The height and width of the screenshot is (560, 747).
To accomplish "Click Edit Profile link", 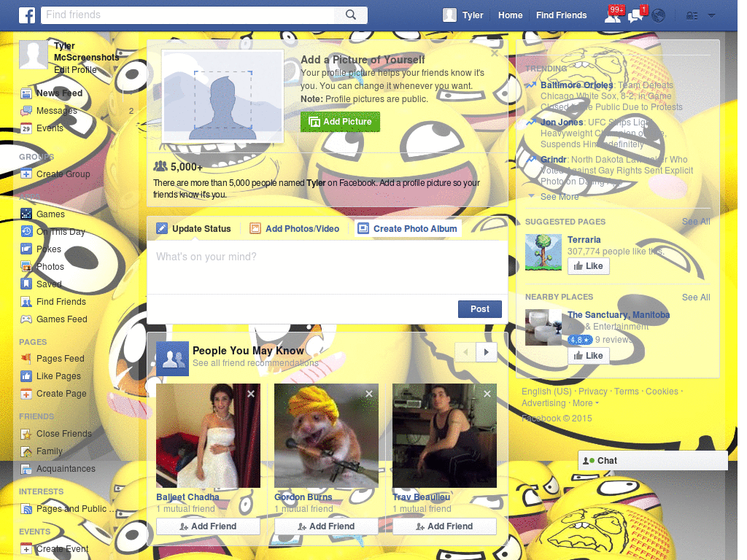I will click(75, 70).
